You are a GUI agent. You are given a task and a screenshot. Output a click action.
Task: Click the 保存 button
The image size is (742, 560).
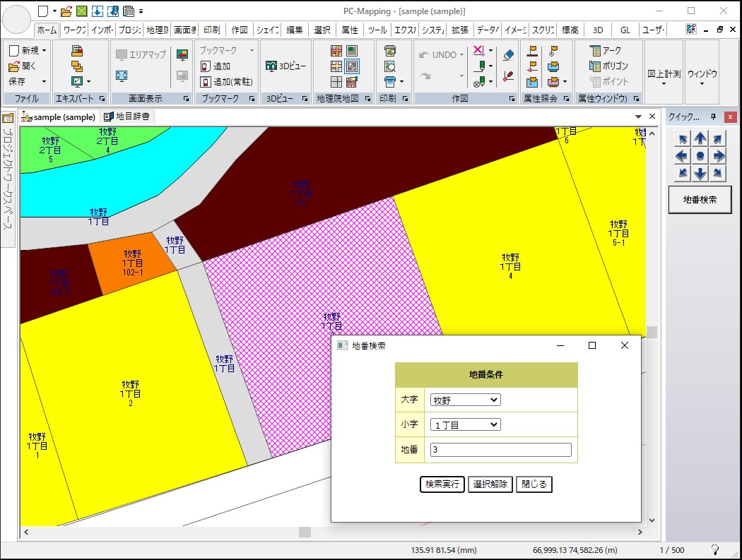[x=18, y=82]
